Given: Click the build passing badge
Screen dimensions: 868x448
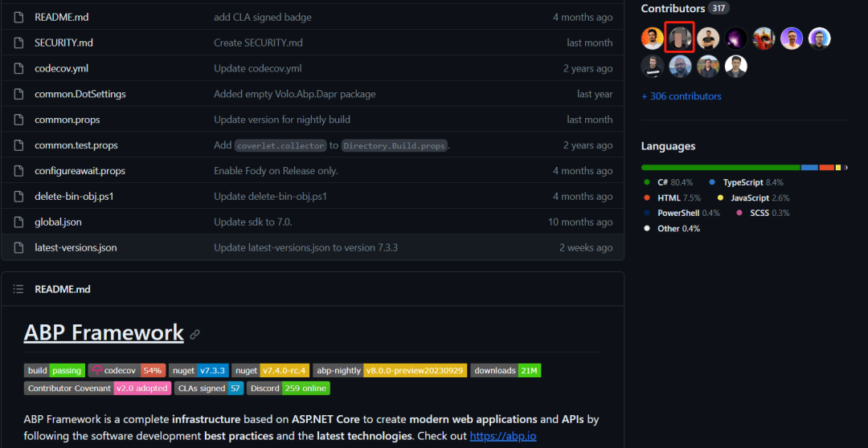Looking at the screenshot, I should pyautogui.click(x=55, y=371).
